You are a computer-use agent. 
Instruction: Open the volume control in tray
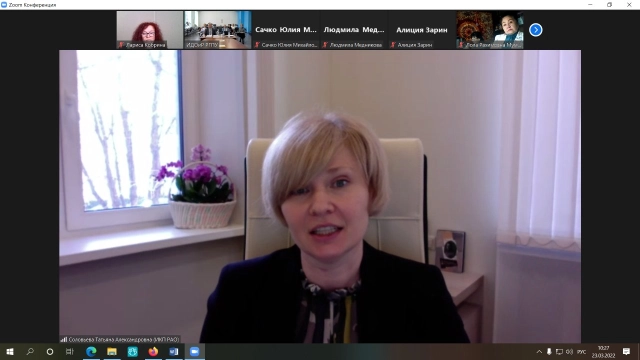click(x=570, y=351)
